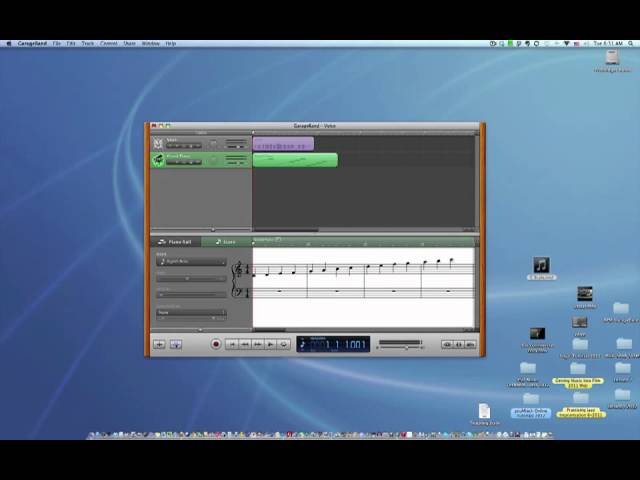Screen dimensions: 640x480
Task: Click the fast forward transport button
Action: click(x=258, y=344)
